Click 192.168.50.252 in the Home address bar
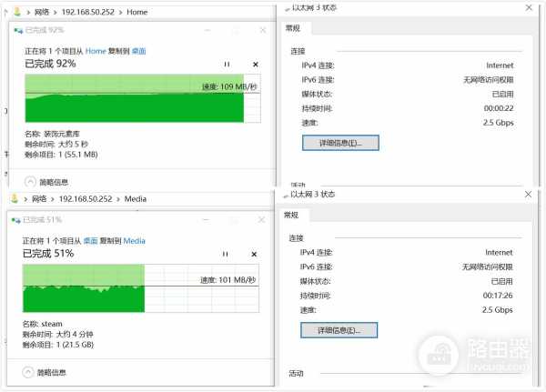The width and height of the screenshot is (546, 392). pos(87,12)
